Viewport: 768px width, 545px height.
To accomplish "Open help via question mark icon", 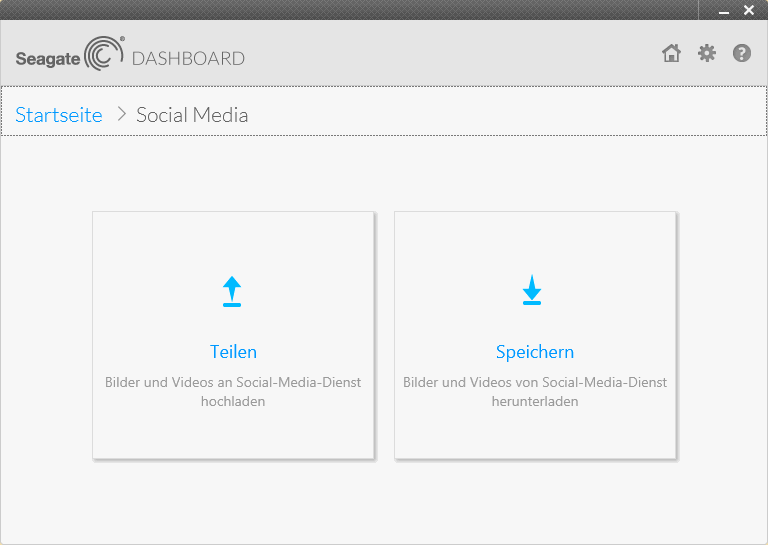I will point(741,53).
